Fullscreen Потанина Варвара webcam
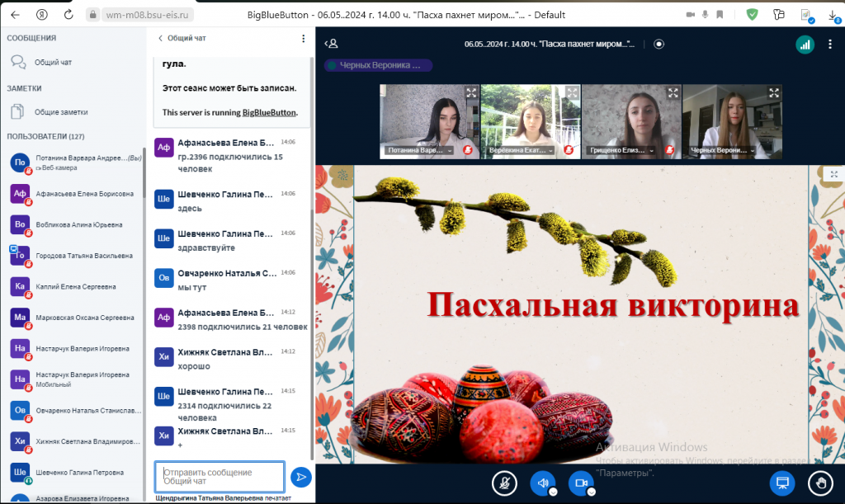Viewport: 845px width, 504px height. (471, 92)
